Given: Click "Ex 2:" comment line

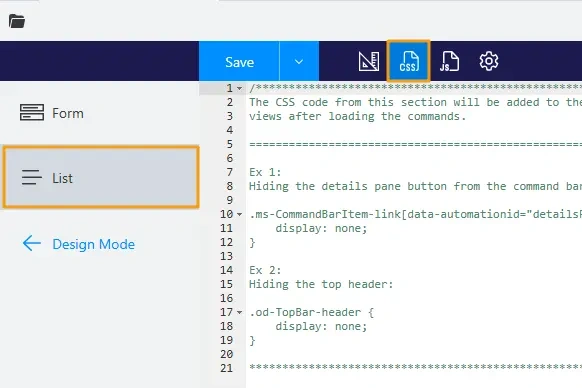Looking at the screenshot, I should 265,270.
